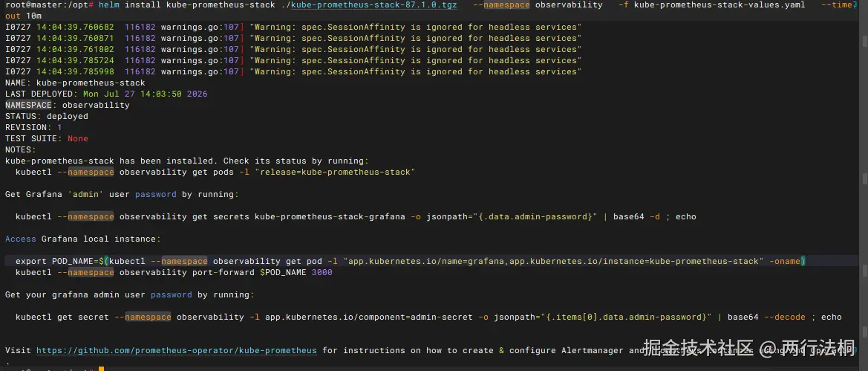
Task: Click the "release=kube-prometheus-stack" label selector
Action: click(334, 172)
